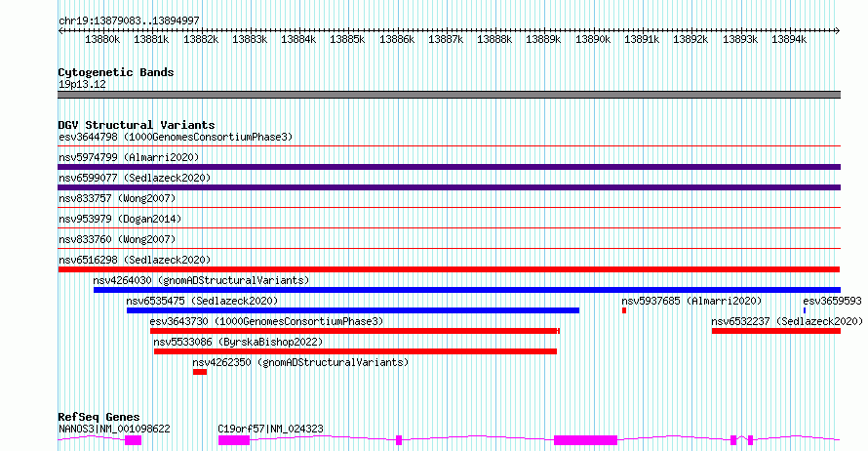Open the nsv833760 (Wong2007) variant label
The image size is (868, 451).
pyautogui.click(x=117, y=239)
